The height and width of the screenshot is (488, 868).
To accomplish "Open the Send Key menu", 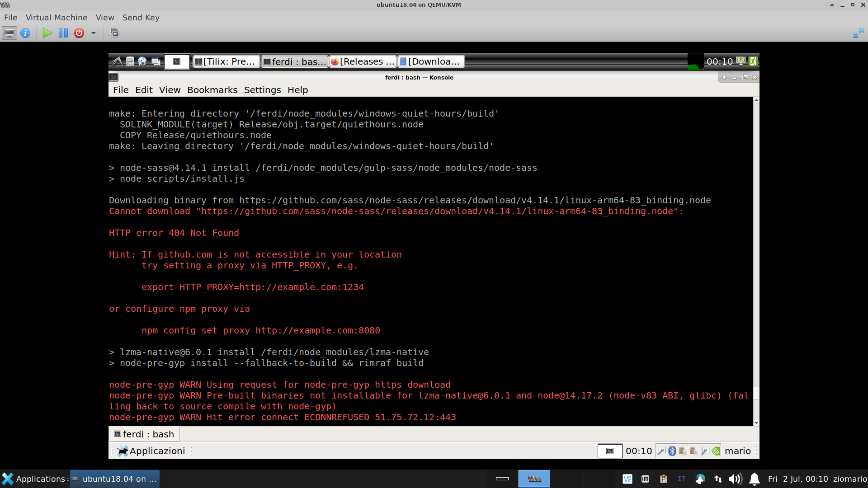I will tap(141, 18).
